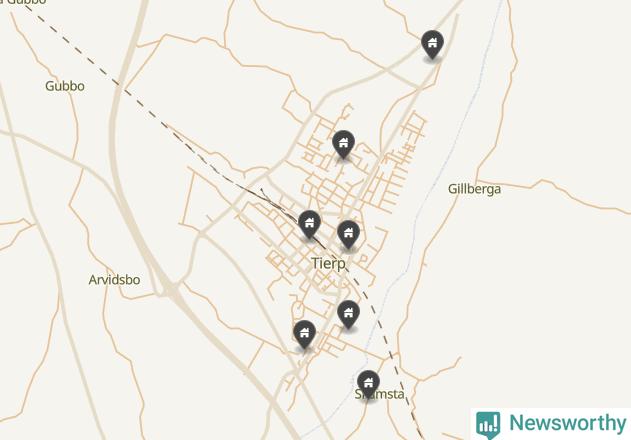Click the house marker on the railway line
631x440 pixels.
tap(309, 224)
